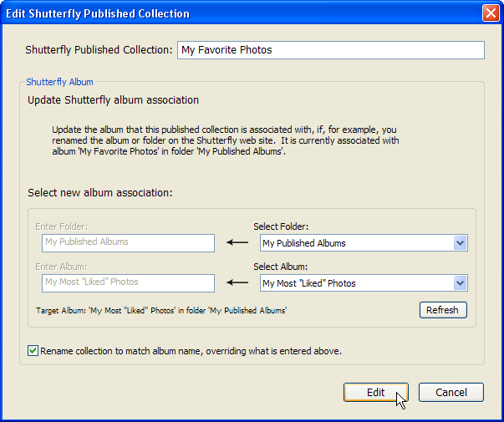Click the left arrow beside Select Folder
Viewport: 504px width, 422px height.
[237, 243]
